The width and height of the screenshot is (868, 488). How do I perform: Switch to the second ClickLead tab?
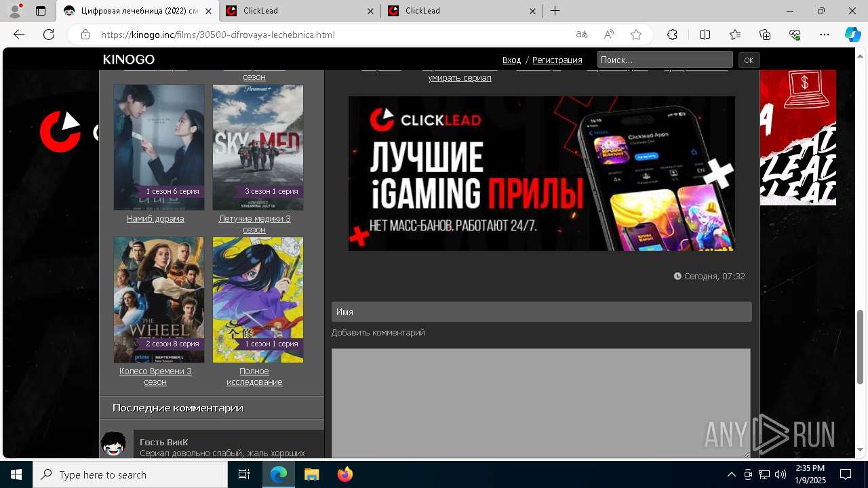point(462,11)
